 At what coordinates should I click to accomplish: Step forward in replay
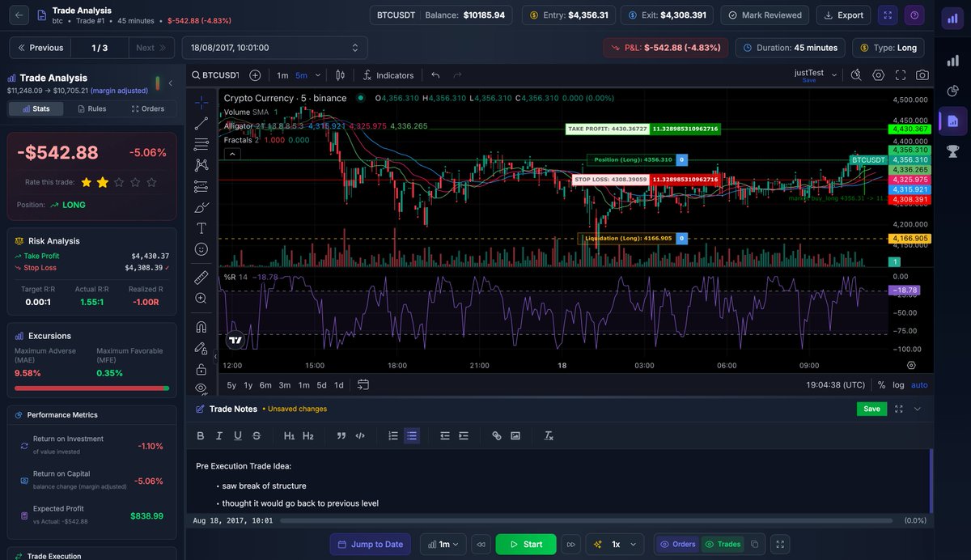(x=571, y=545)
